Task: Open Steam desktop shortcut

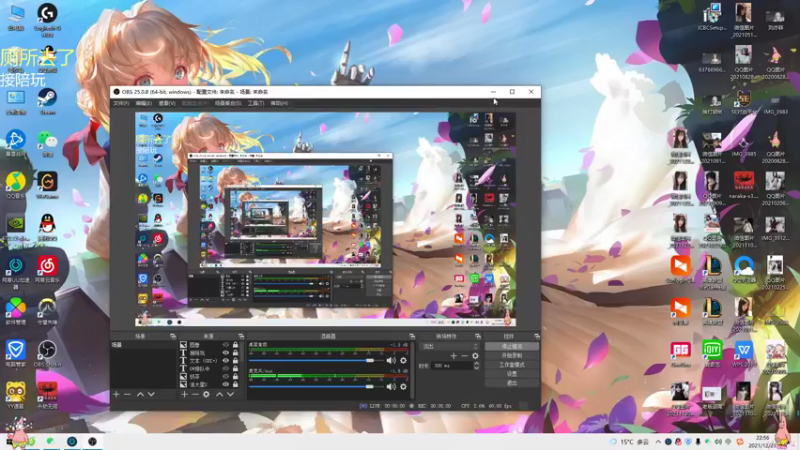Action: pos(47,101)
